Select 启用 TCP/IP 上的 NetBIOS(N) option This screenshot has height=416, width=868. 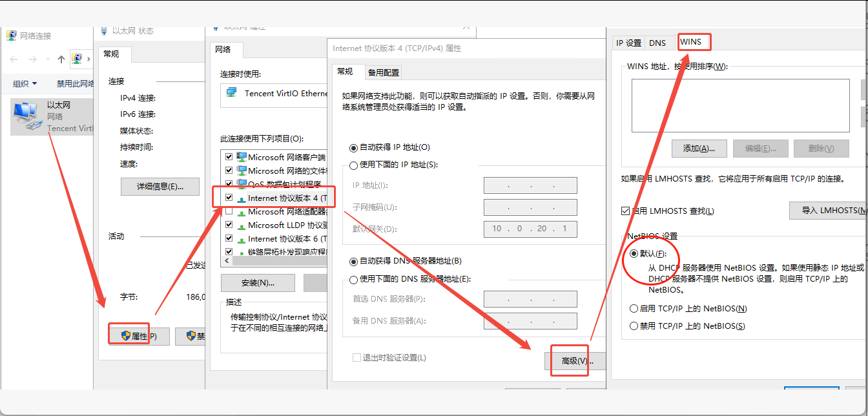coord(634,309)
